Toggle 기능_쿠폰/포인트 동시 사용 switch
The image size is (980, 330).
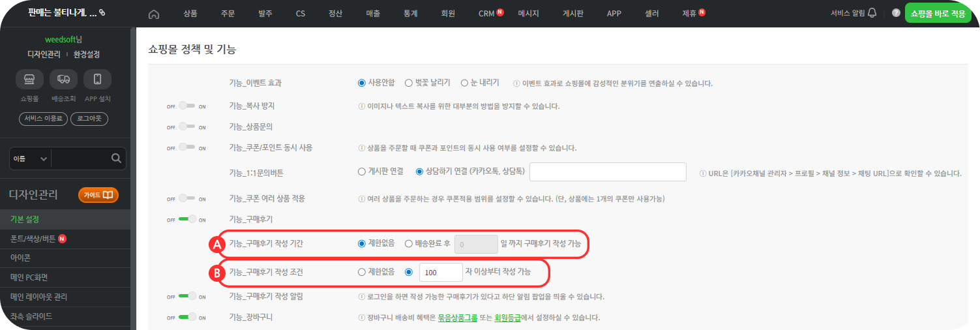click(186, 148)
